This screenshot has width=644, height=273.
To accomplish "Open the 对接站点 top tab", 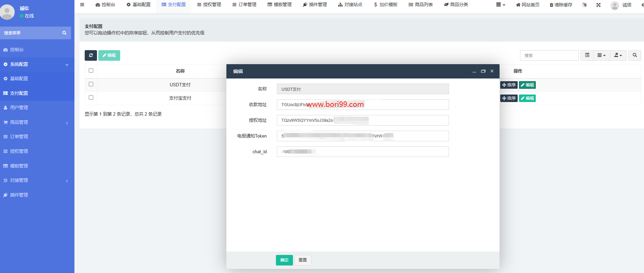I will pos(350,5).
